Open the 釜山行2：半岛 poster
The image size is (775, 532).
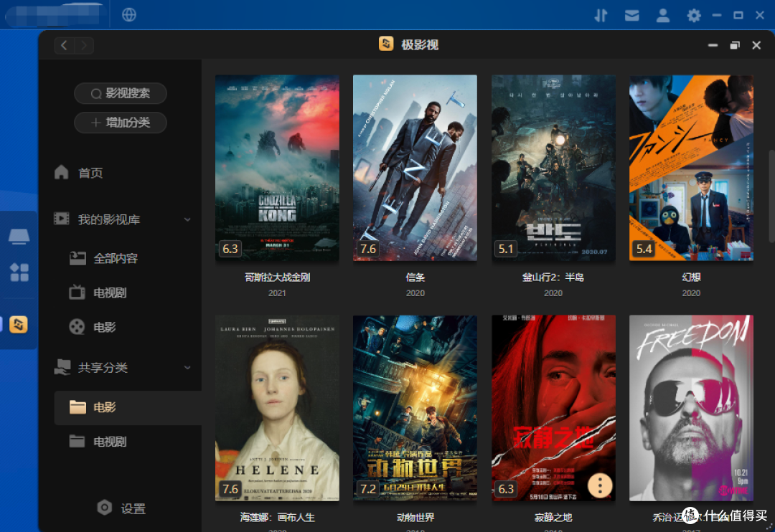click(553, 168)
